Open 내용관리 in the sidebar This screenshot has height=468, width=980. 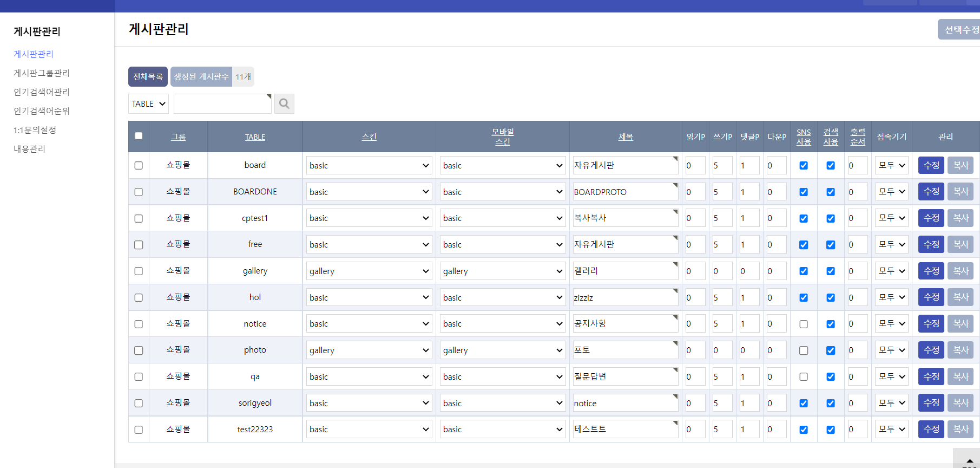point(29,149)
